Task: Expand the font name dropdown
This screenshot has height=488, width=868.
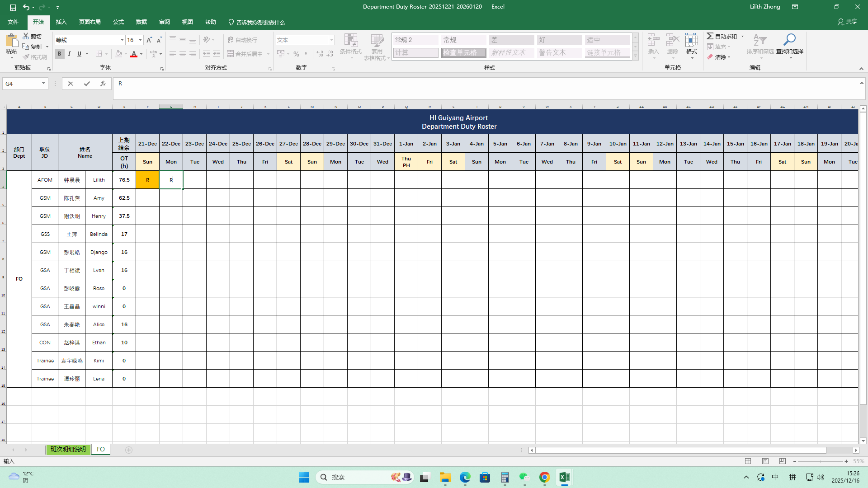Action: (122, 40)
